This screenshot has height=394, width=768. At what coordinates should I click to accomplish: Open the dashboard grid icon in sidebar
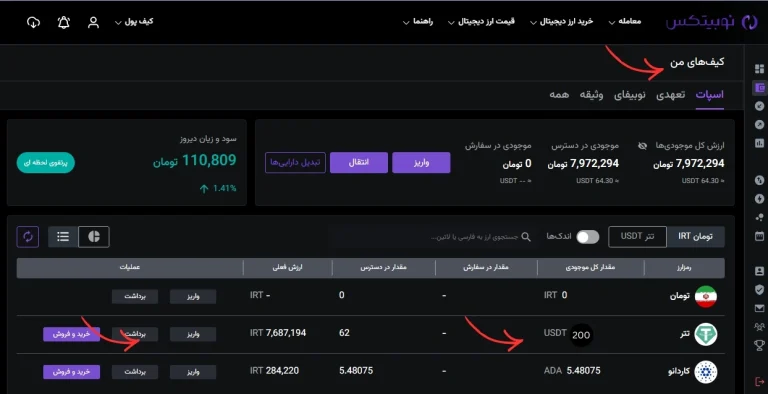759,69
